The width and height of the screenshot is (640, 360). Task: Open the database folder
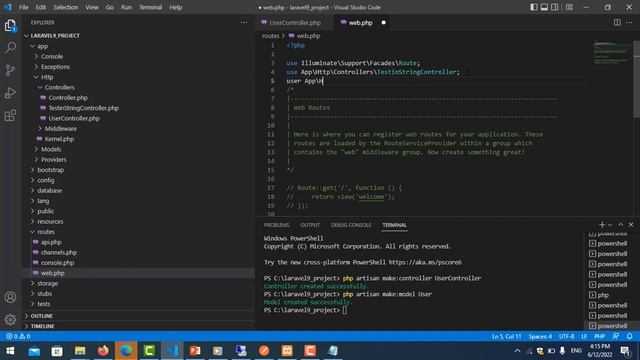tap(50, 190)
